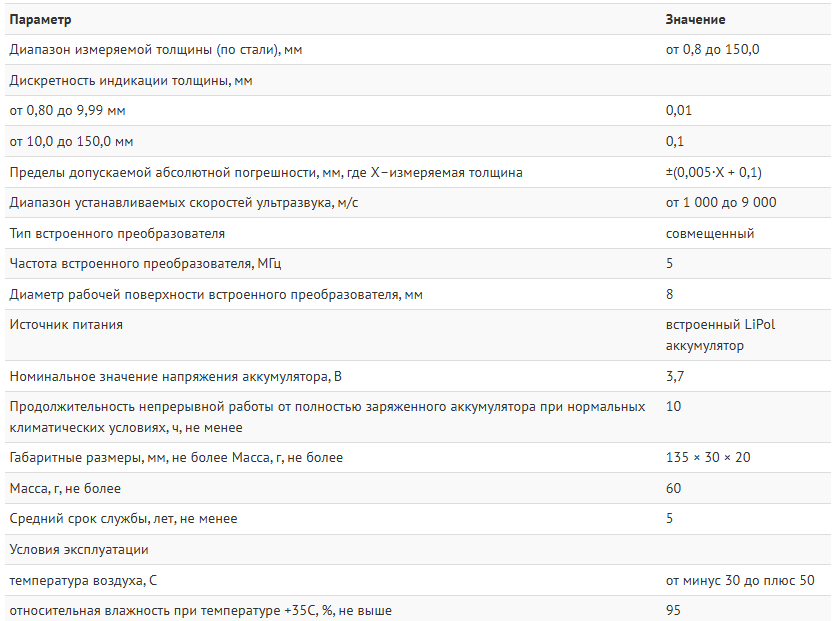Click the "от 1 000 до 9 000" value
This screenshot has height=621, width=837.
click(721, 203)
